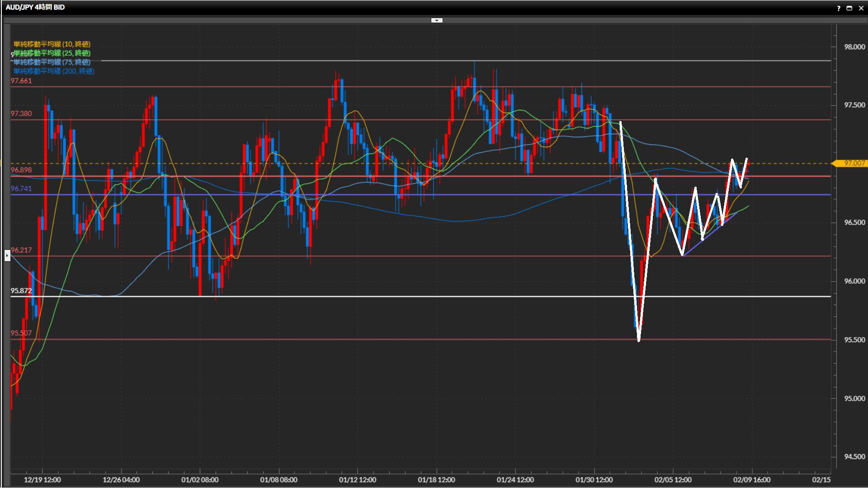Click the yellow 97.007 current price tag

[853, 163]
